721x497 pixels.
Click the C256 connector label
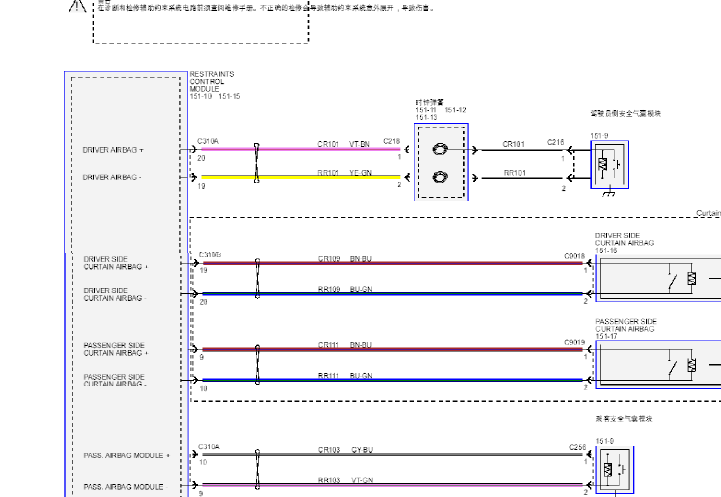[x=578, y=447]
